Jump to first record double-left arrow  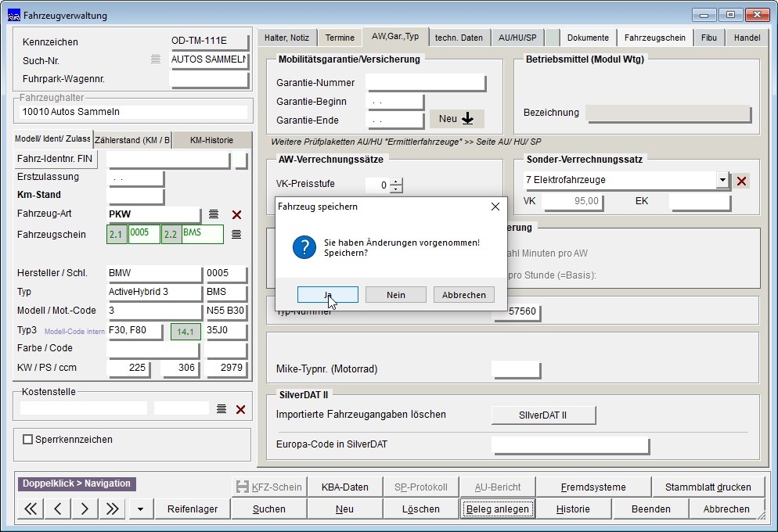pyautogui.click(x=31, y=509)
